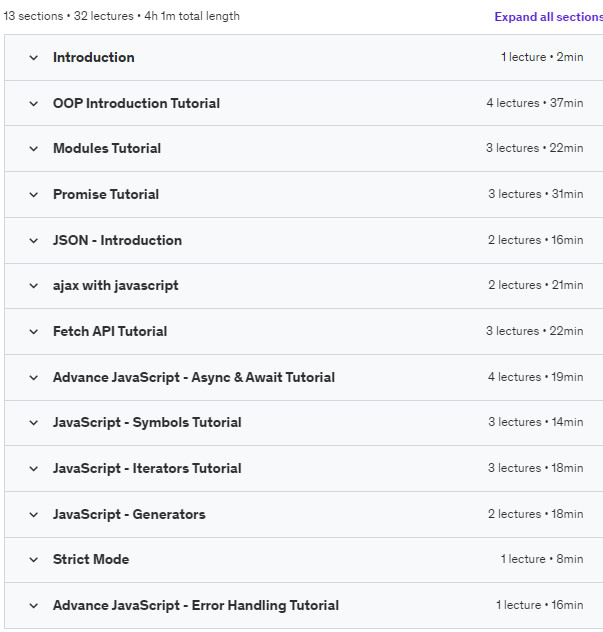Open Advance JavaScript - Error Handling Tutorial title

click(196, 605)
